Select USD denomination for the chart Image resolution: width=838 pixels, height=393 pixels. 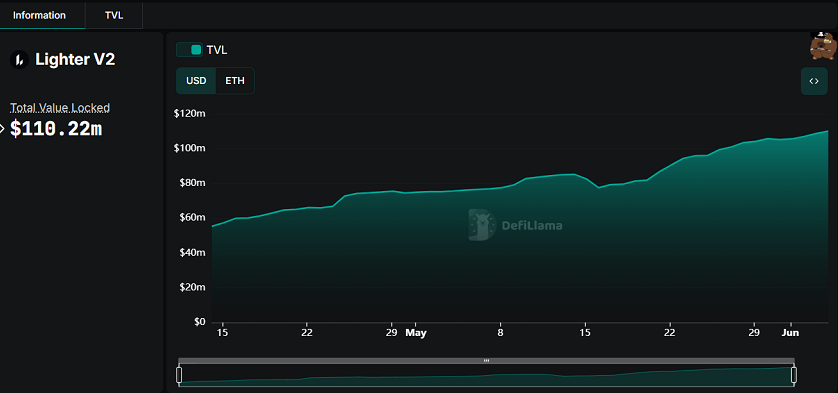196,81
